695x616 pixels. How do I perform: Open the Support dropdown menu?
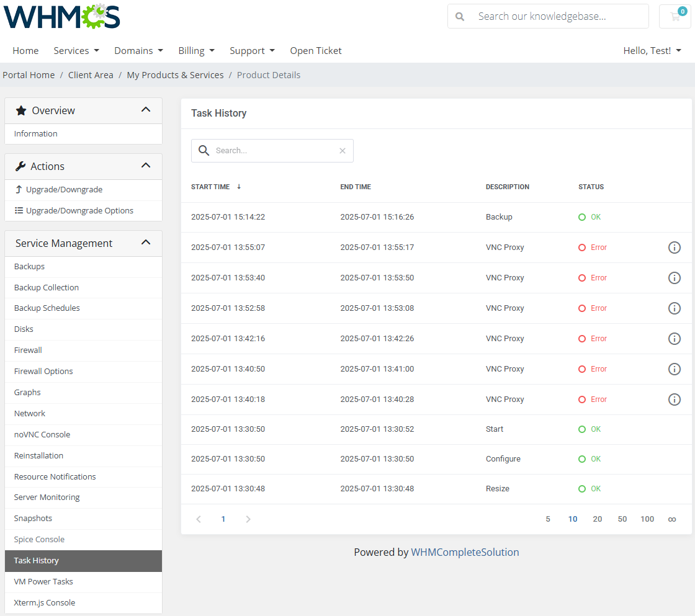coord(252,50)
